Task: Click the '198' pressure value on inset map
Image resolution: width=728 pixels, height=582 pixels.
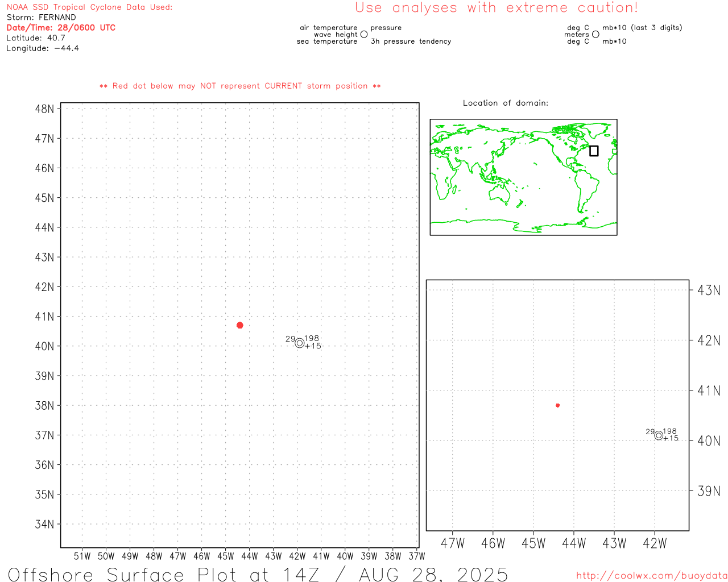Action: click(670, 431)
